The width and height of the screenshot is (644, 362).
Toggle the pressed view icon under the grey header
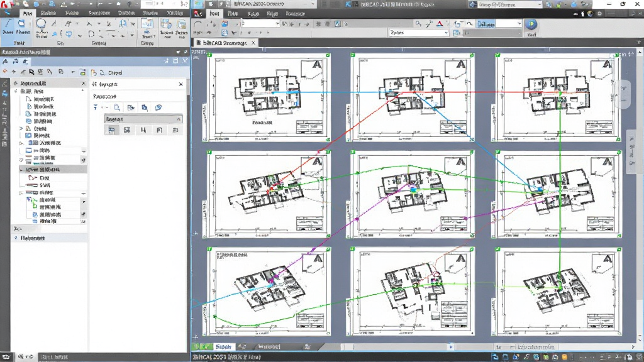coord(112,130)
